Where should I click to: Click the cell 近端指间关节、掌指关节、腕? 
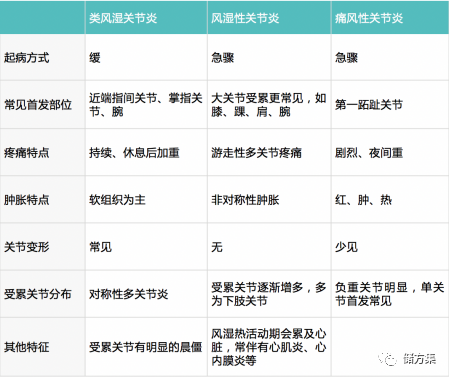(x=146, y=105)
